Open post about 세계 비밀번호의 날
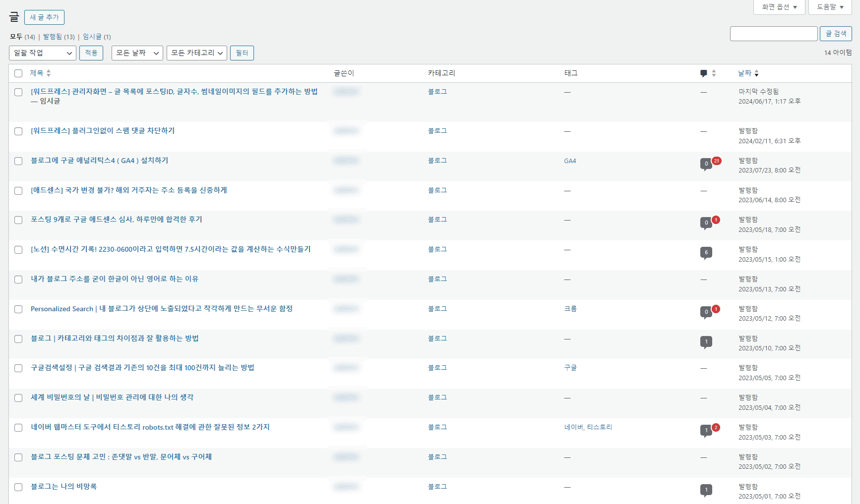This screenshot has height=504, width=860. click(x=112, y=397)
